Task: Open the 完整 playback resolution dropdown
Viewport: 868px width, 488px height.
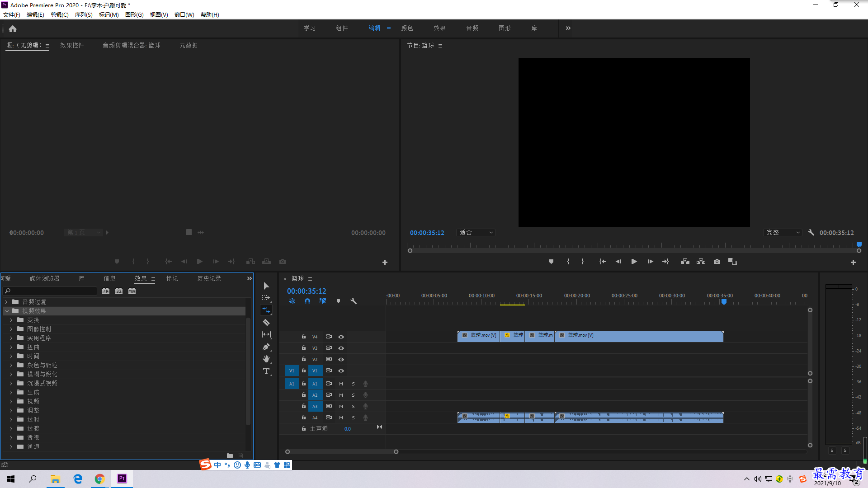Action: (783, 233)
